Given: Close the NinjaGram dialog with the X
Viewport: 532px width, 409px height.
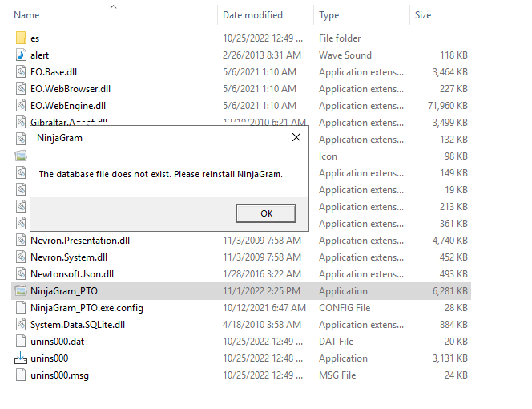Looking at the screenshot, I should click(296, 137).
